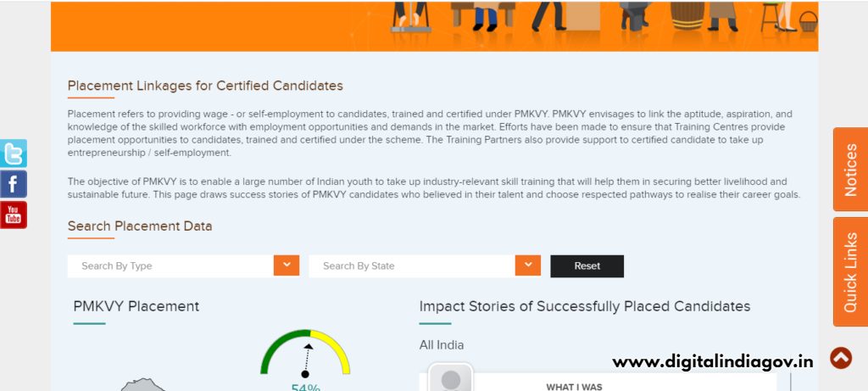Screen dimensions: 868x391
Task: Expand the Search By Type dropdown arrow
Action: [x=287, y=265]
